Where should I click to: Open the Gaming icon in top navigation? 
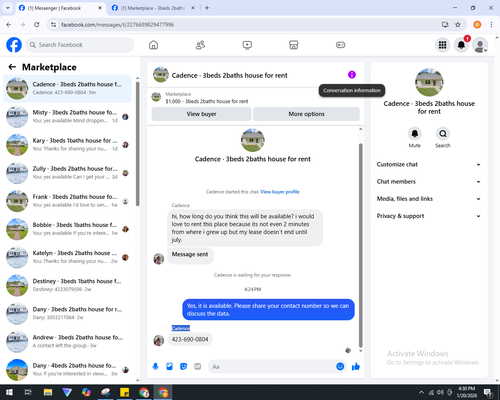(x=340, y=45)
